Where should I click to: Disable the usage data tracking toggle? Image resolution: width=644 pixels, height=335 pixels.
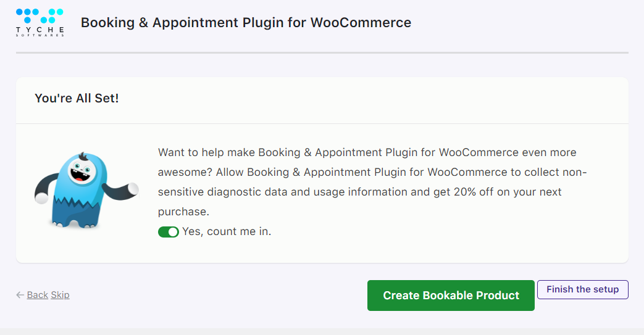169,232
